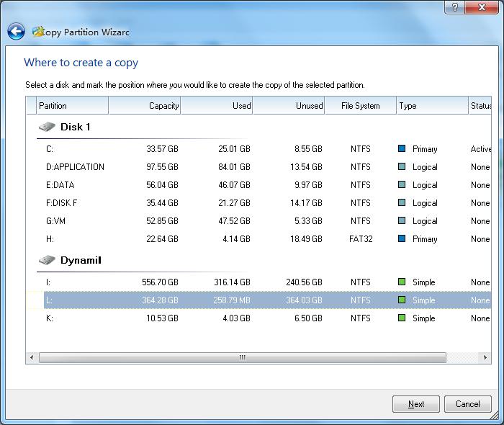Image resolution: width=504 pixels, height=425 pixels.
Task: Close the wizard window
Action: pos(482,7)
